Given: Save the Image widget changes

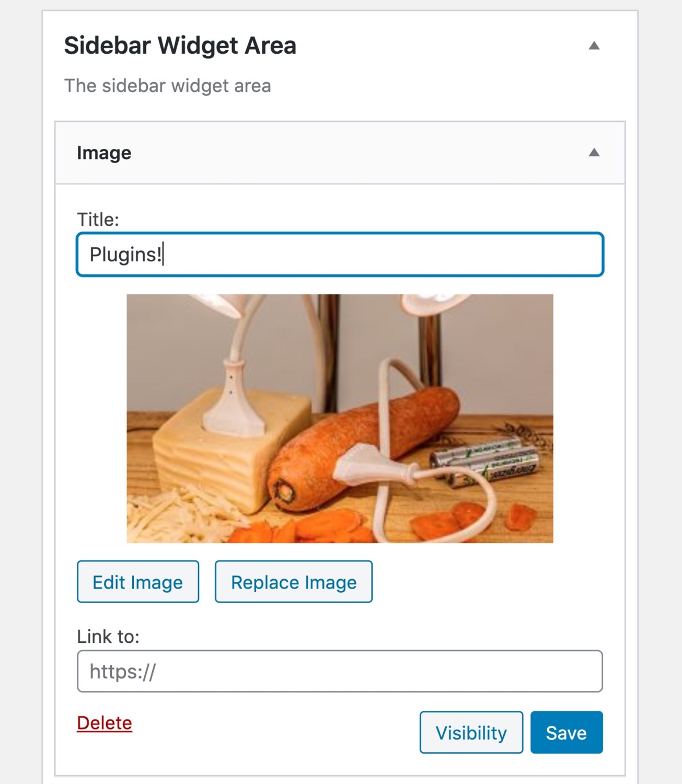Looking at the screenshot, I should (566, 732).
